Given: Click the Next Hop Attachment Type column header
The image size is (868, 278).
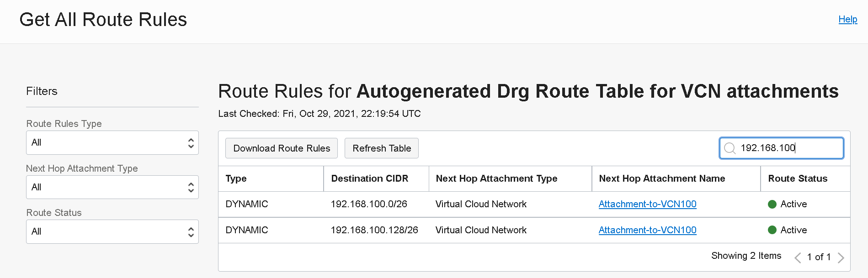Looking at the screenshot, I should click(496, 178).
